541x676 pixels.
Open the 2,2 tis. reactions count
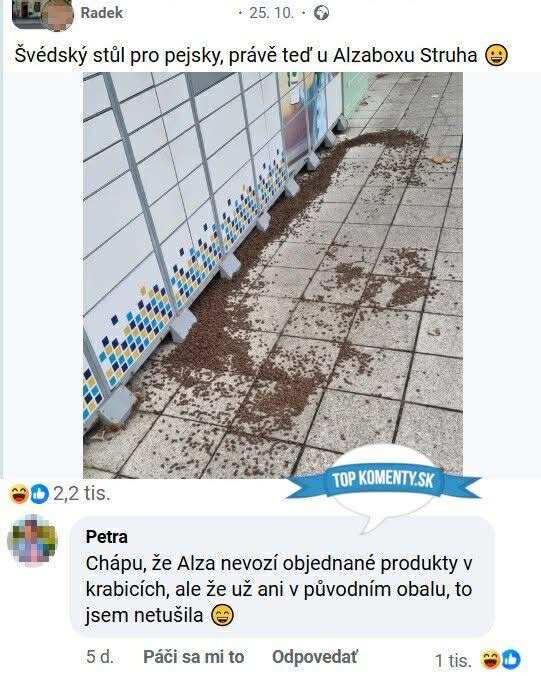82,494
